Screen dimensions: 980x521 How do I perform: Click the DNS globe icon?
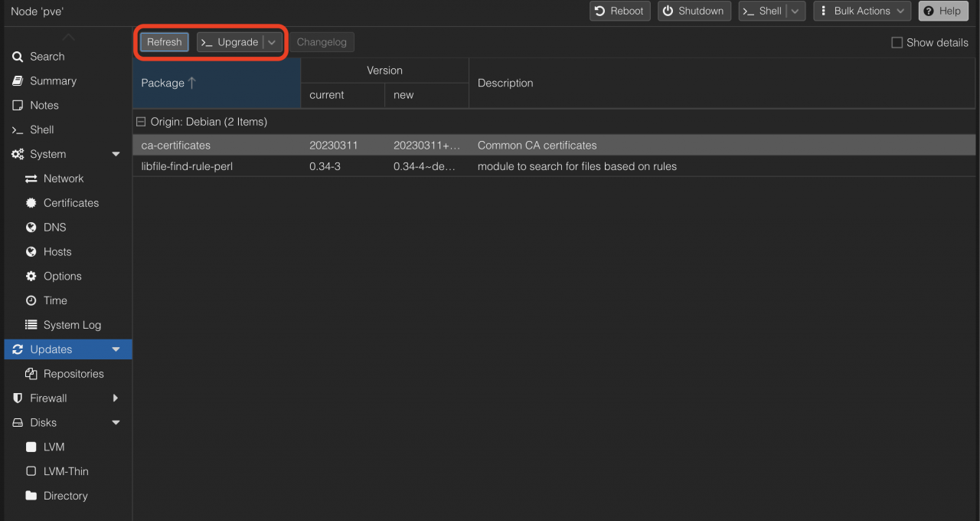click(31, 228)
